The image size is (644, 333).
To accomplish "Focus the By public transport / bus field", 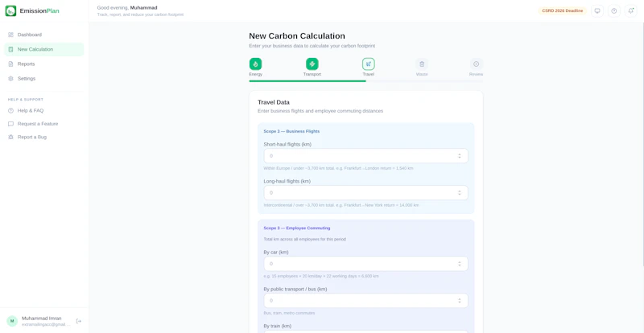I will 366,301.
